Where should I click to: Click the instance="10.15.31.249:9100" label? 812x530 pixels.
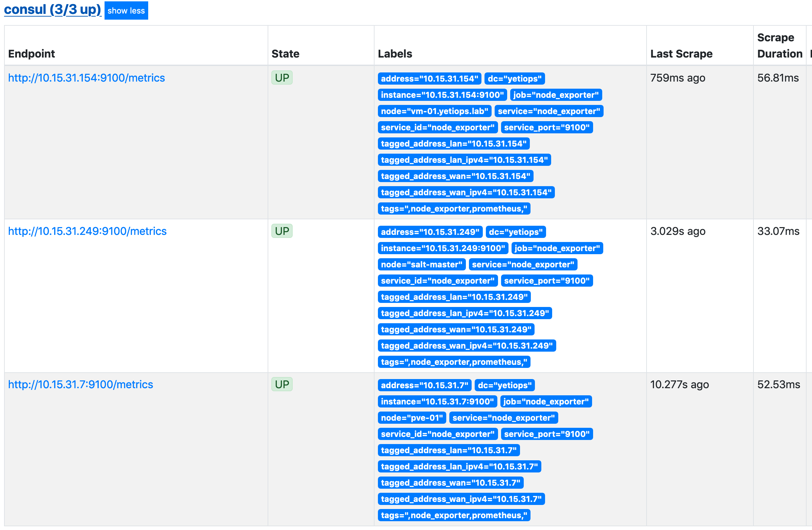point(443,248)
